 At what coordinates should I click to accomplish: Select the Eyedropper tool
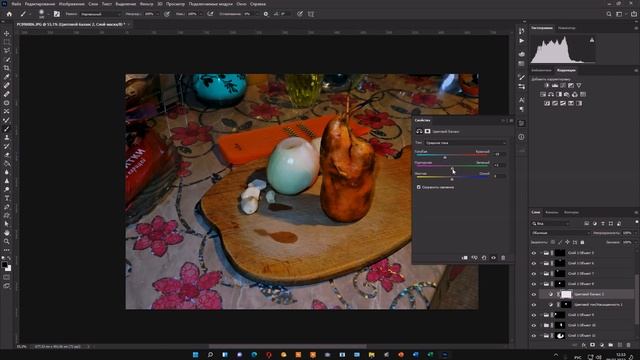point(7,77)
